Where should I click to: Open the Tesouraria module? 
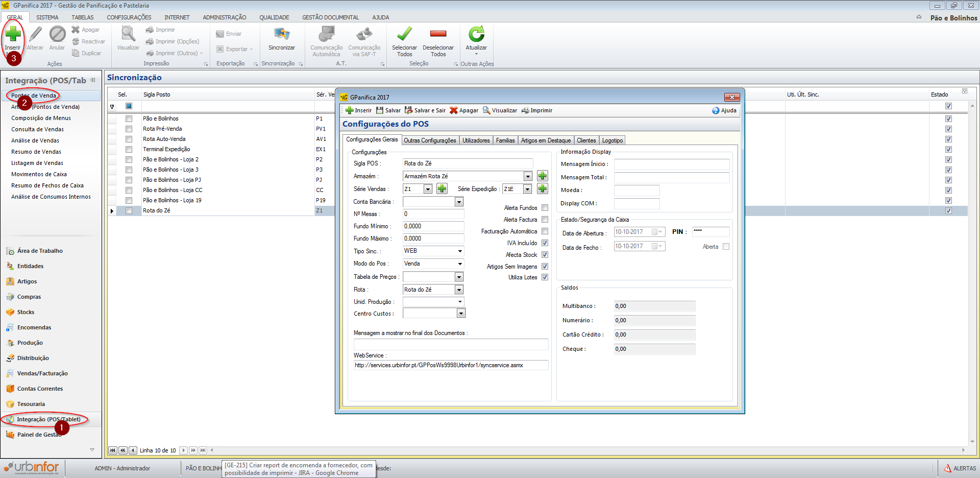point(31,404)
